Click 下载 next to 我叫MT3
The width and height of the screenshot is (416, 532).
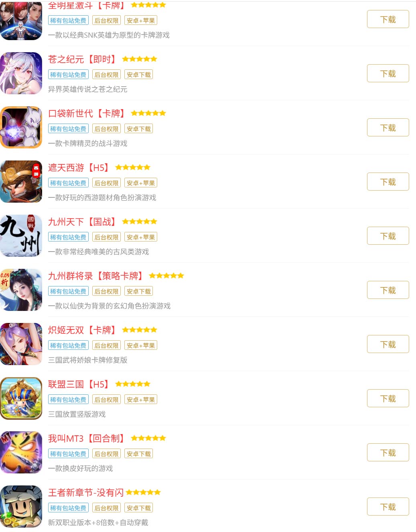click(x=388, y=453)
